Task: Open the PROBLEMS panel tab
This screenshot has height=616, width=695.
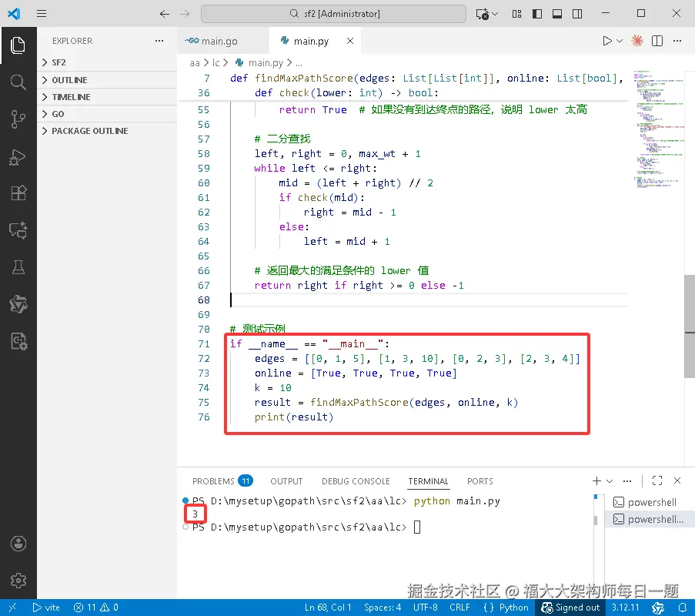Action: click(x=222, y=481)
